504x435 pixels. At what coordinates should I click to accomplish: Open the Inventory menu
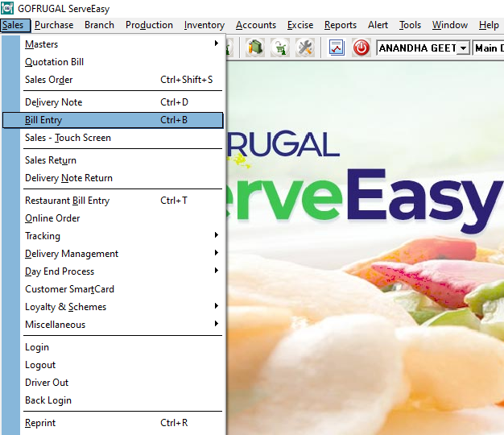pyautogui.click(x=204, y=25)
